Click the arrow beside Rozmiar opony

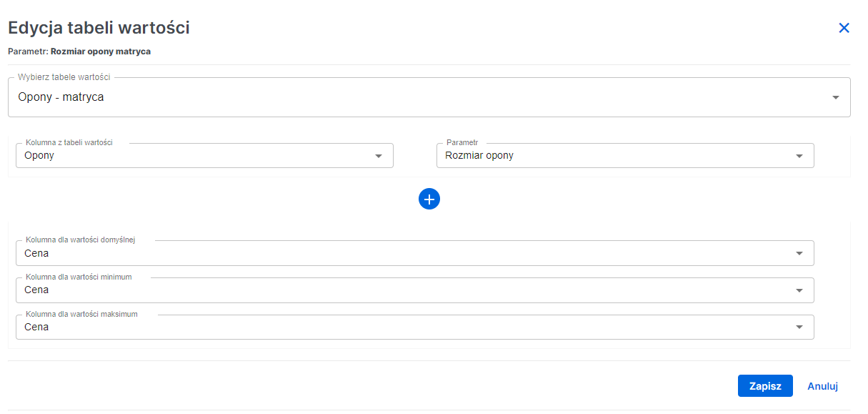(x=799, y=155)
